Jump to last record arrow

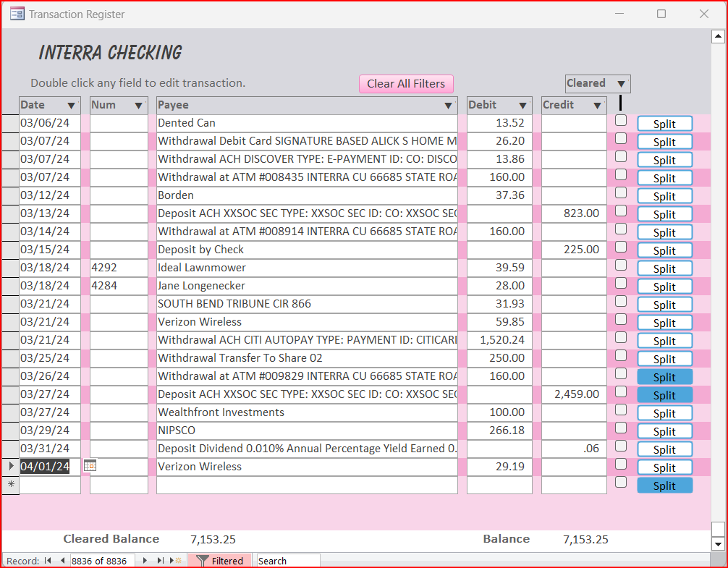point(160,561)
